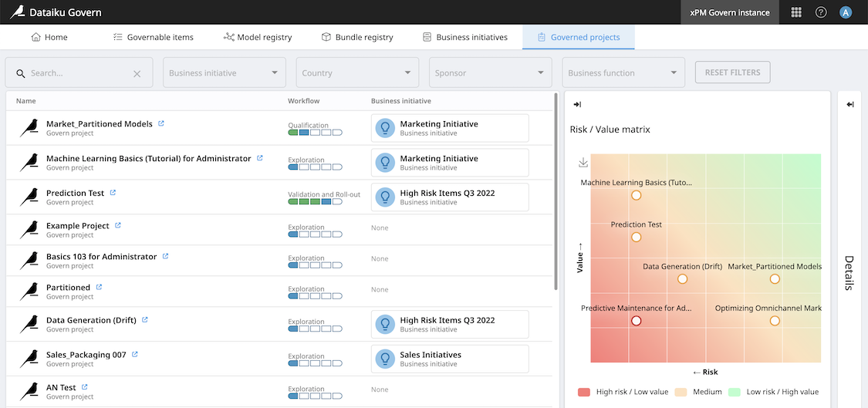This screenshot has width=868, height=408.
Task: Click in the Search input field
Action: pyautogui.click(x=79, y=72)
